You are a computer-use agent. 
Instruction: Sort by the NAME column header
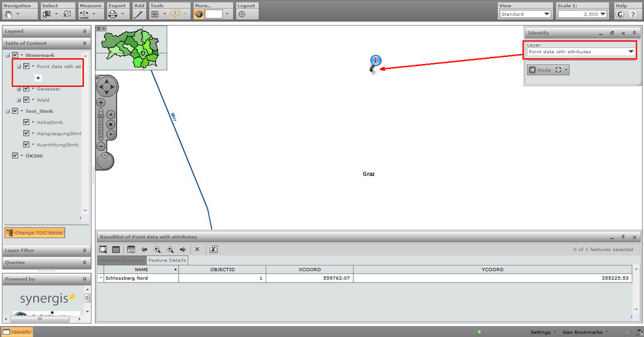click(141, 270)
